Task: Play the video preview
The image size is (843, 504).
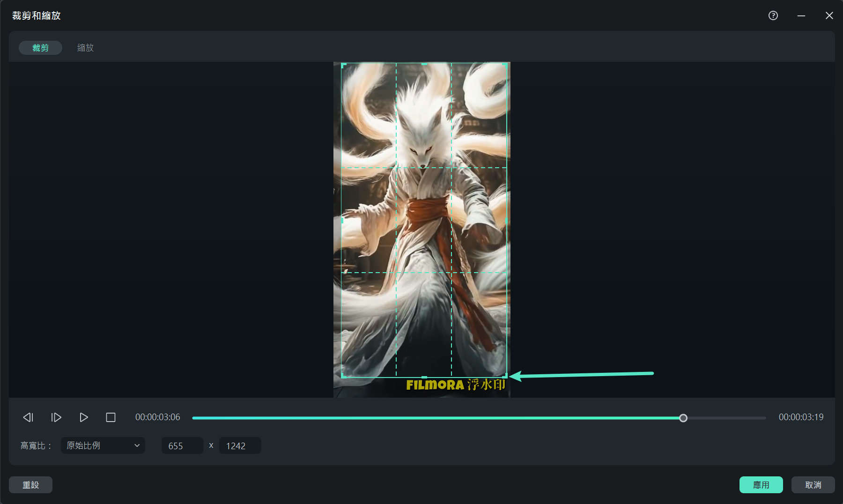Action: pos(84,417)
